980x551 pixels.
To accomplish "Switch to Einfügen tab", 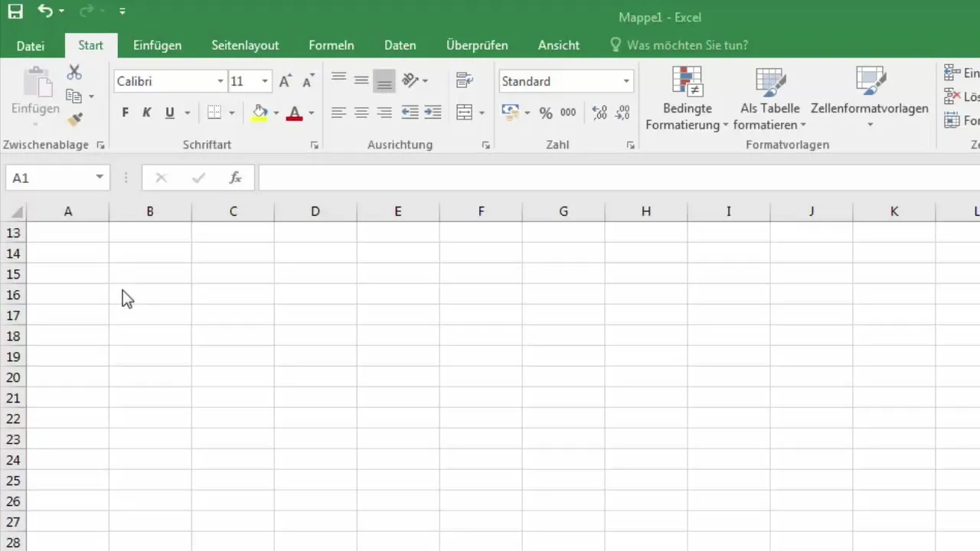I will (157, 45).
